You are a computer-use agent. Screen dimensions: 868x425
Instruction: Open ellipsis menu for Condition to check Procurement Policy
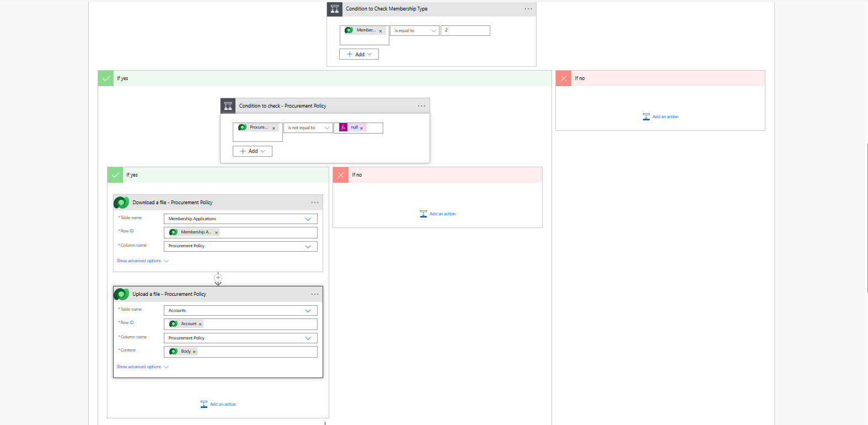pos(421,106)
